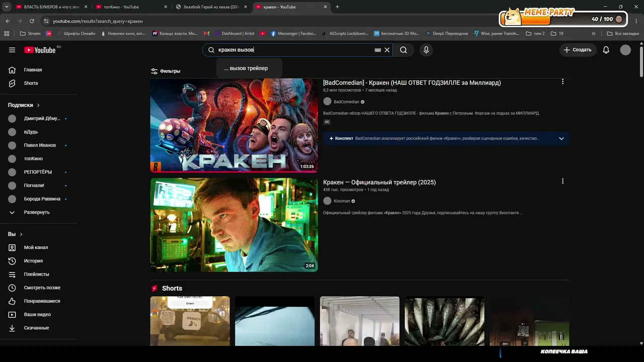644x362 pixels.
Task: Open more options for the Kinoman trailer
Action: point(562,181)
